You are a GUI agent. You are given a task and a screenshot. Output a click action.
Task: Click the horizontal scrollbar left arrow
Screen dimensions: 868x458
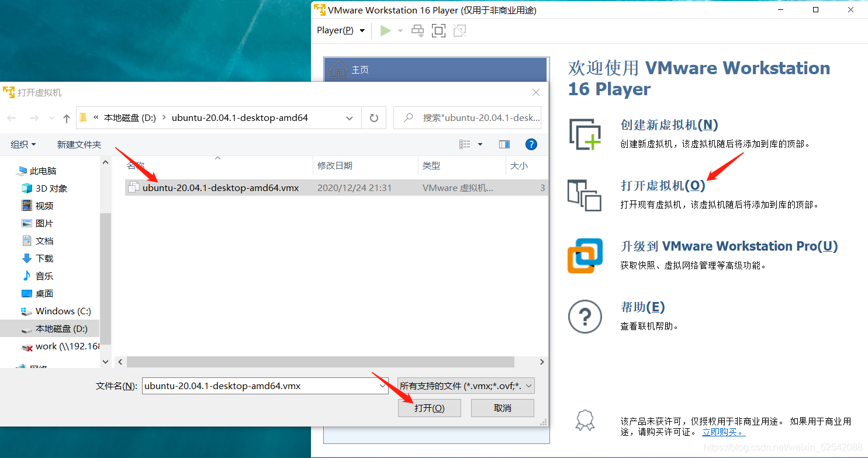121,362
